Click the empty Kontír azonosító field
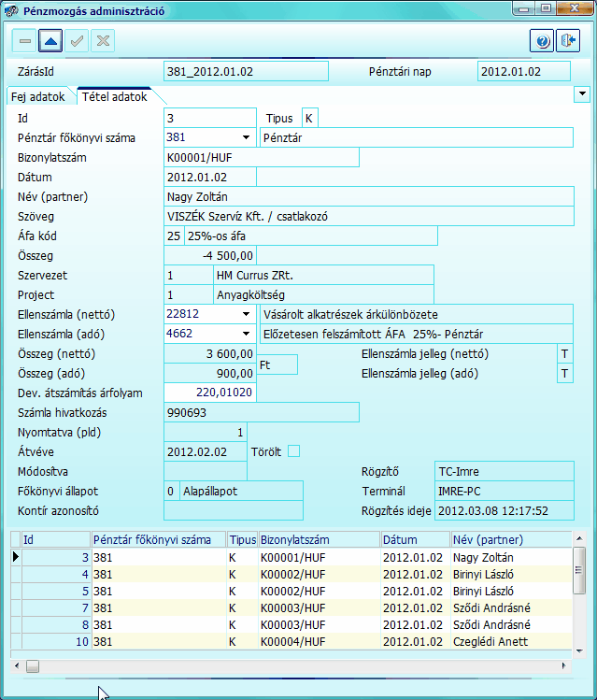 point(234,510)
